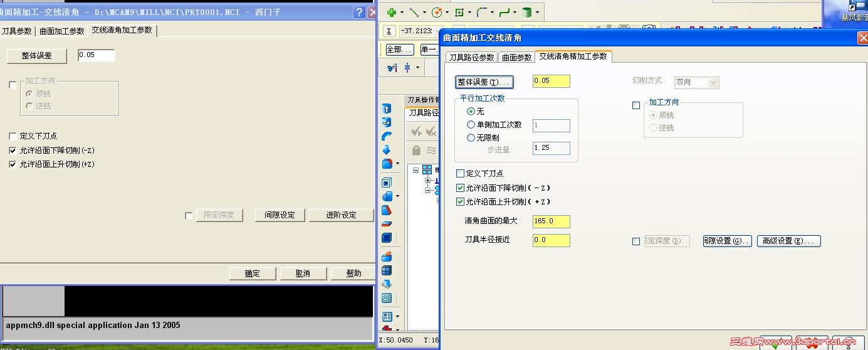Image resolution: width=868 pixels, height=350 pixels.
Task: Click the select-all-operations checkmark icon
Action: (x=416, y=131)
